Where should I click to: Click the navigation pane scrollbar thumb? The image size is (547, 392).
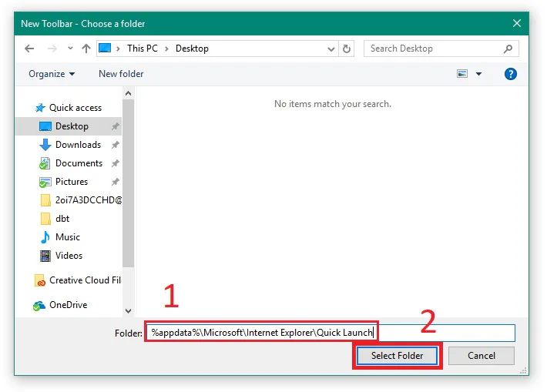point(128,183)
